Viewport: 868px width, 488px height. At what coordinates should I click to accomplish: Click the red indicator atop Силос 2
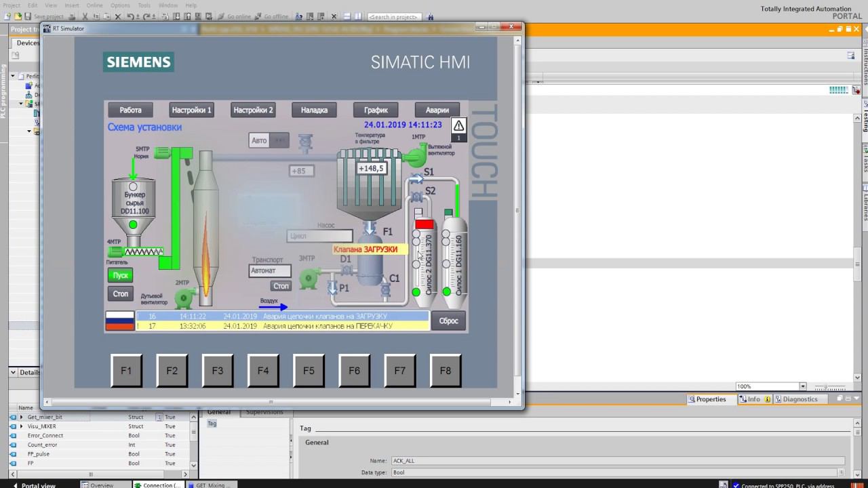pyautogui.click(x=425, y=224)
